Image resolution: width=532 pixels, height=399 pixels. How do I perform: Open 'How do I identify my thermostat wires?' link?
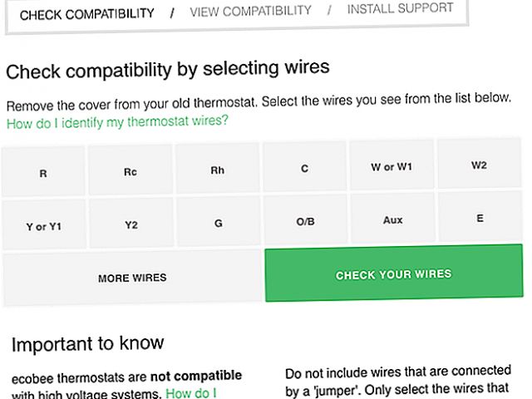point(117,121)
